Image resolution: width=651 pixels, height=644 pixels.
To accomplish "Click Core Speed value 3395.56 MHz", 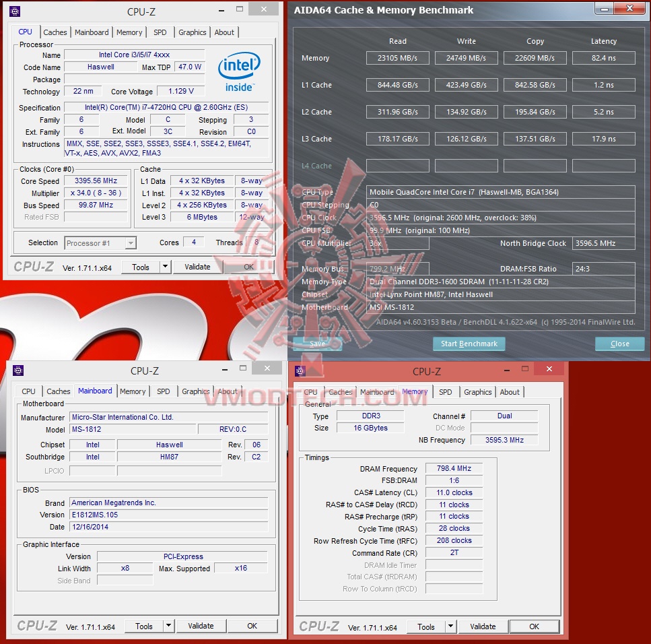I will (96, 181).
